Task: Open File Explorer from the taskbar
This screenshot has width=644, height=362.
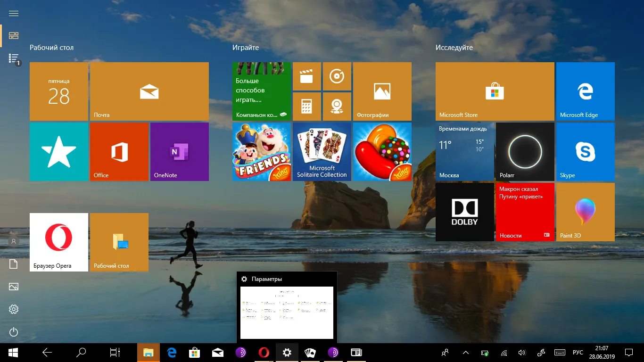Action: [x=149, y=353]
